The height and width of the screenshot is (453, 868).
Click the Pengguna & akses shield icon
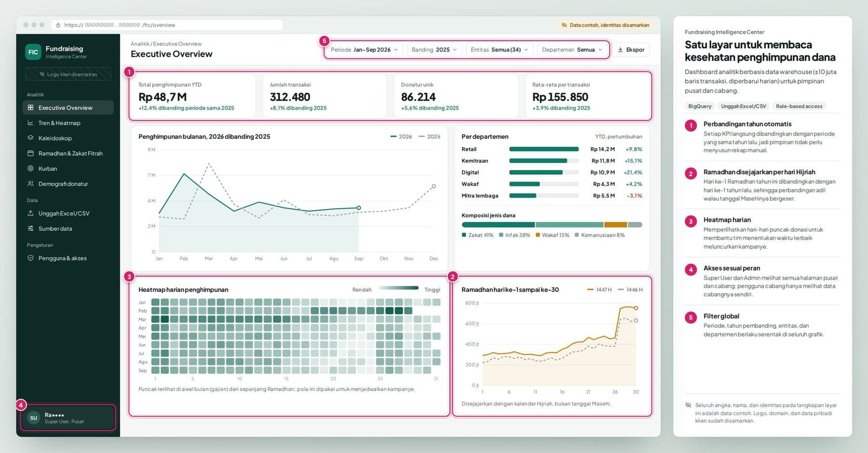(30, 258)
